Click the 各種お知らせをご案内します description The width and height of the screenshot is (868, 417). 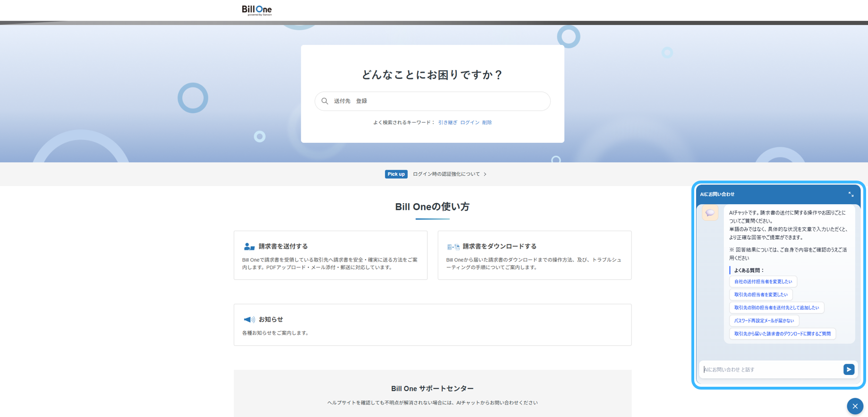pos(276,333)
